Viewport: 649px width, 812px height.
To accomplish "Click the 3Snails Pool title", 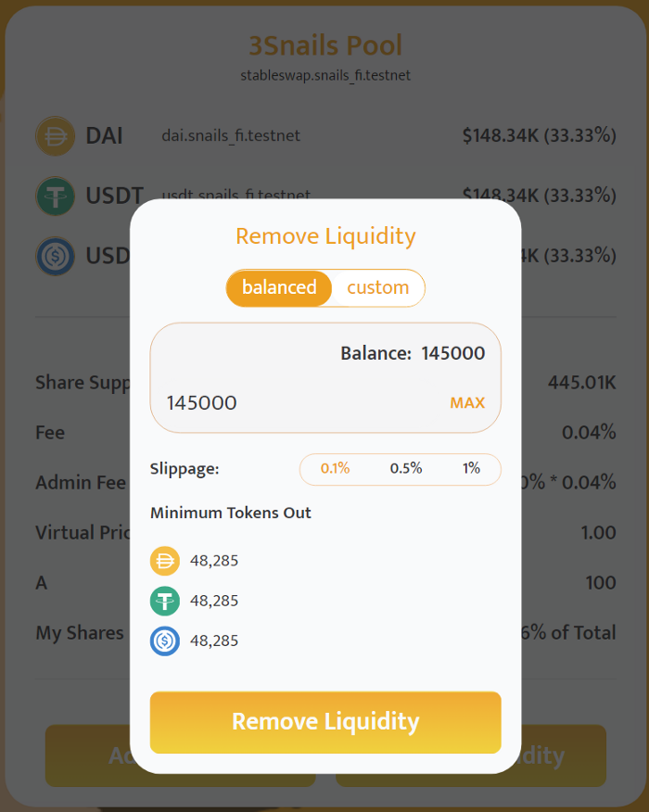I will coord(324,45).
